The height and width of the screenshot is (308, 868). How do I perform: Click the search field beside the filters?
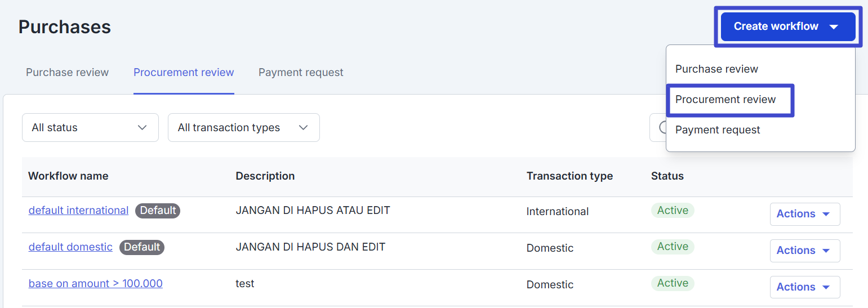pyautogui.click(x=658, y=128)
